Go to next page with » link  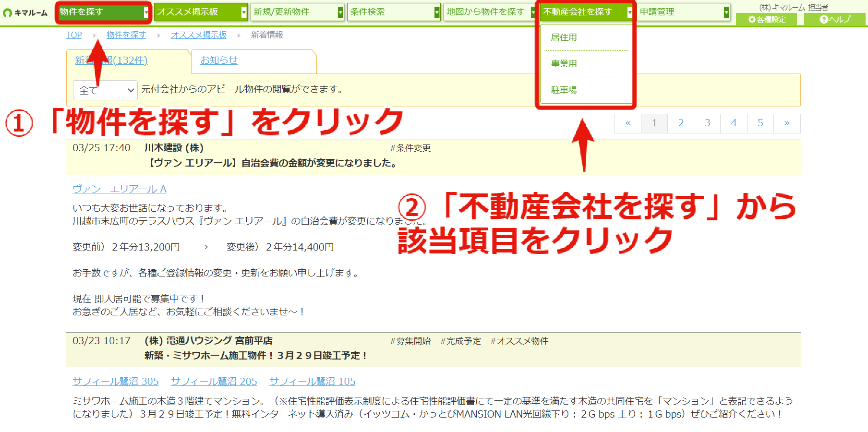click(x=787, y=123)
